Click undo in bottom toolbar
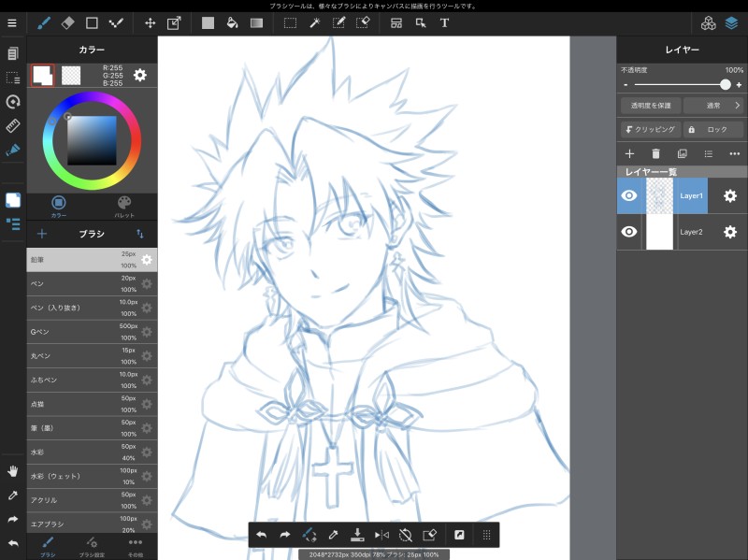This screenshot has height=560, width=748. (x=261, y=535)
